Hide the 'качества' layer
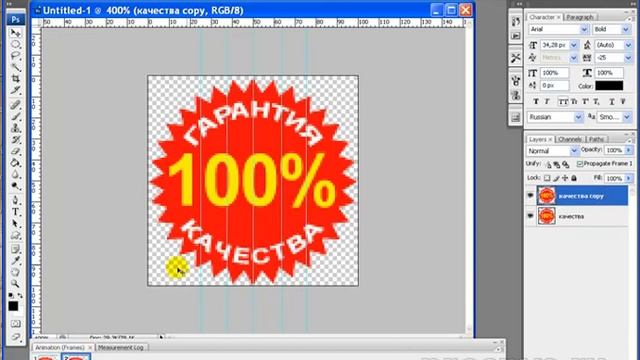 click(530, 216)
